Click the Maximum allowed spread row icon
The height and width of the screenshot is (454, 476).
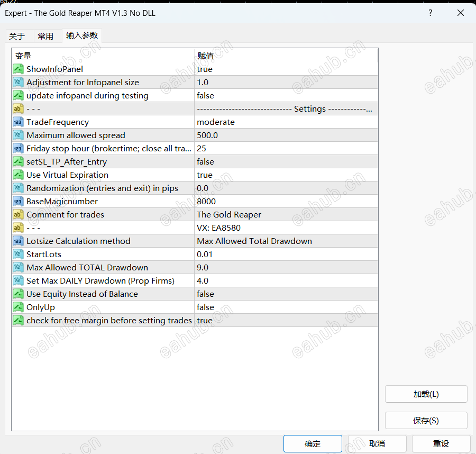(18, 135)
